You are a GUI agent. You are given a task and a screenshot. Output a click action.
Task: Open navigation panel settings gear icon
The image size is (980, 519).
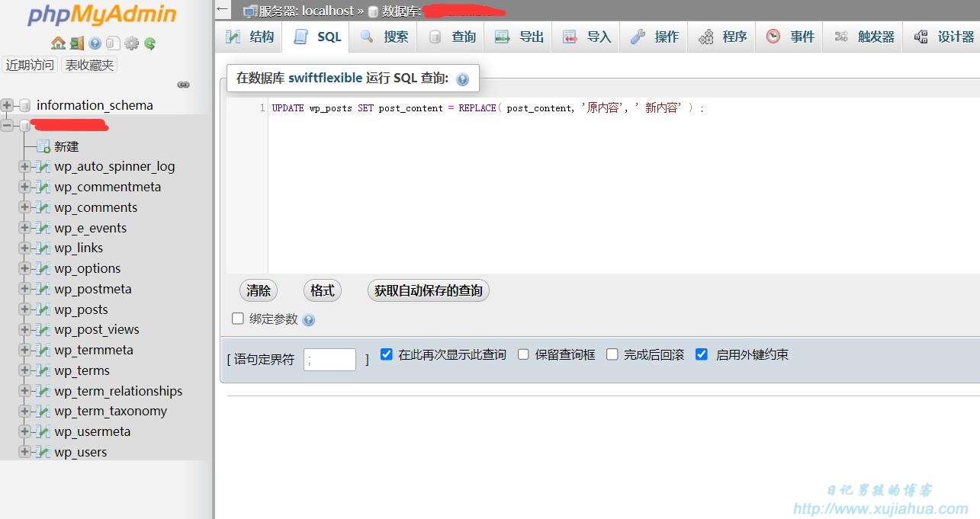coord(131,43)
